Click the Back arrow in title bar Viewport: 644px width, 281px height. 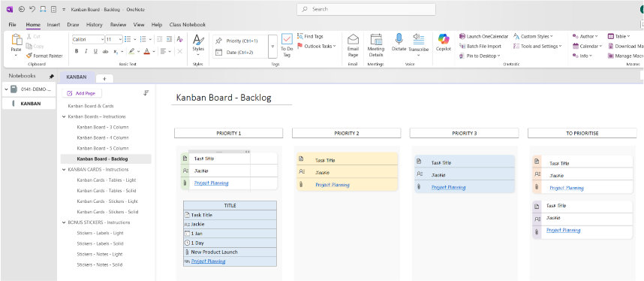[x=22, y=9]
